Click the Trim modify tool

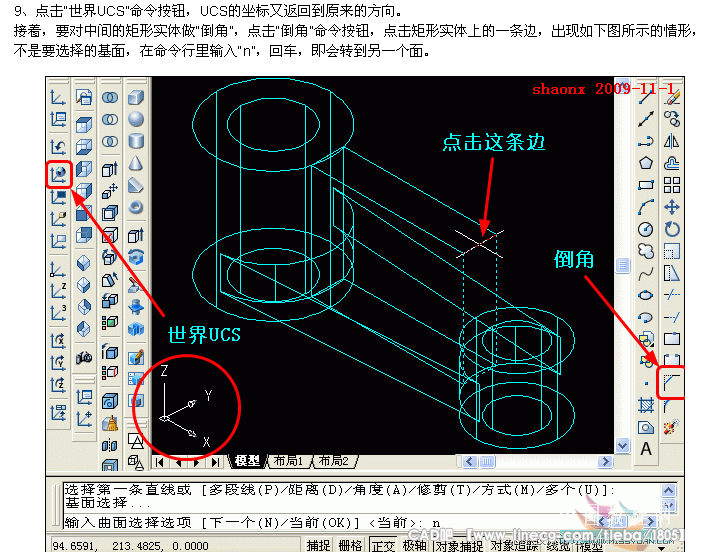click(x=672, y=296)
